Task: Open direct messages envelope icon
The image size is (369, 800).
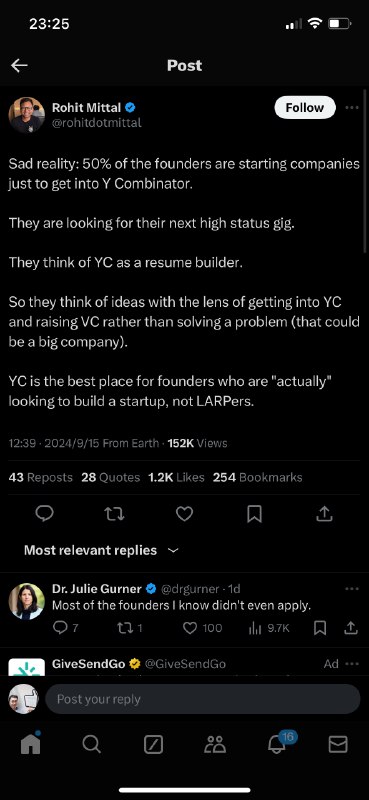Action: tap(338, 745)
